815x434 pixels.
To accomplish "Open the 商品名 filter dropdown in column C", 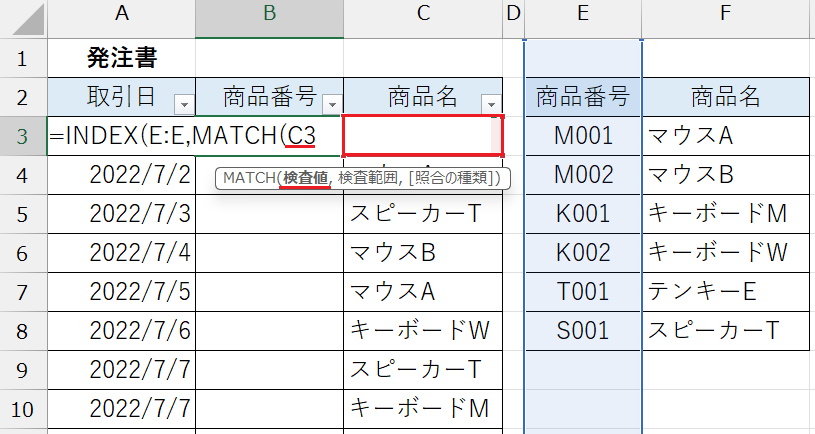I will pos(491,105).
